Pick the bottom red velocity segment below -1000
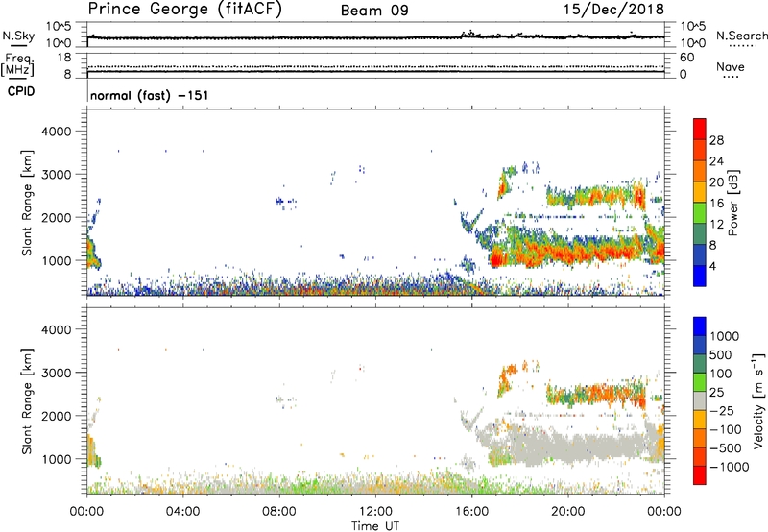The height and width of the screenshot is (532, 768). coord(700,475)
